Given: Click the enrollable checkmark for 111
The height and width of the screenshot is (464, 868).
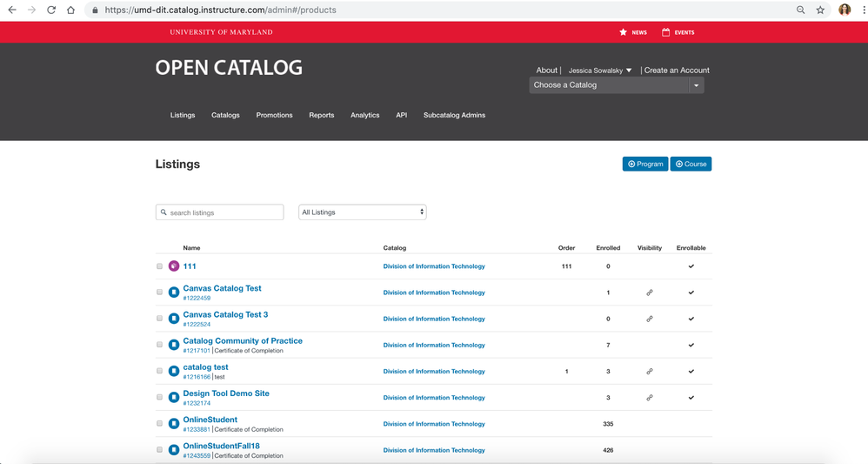Looking at the screenshot, I should click(x=691, y=266).
